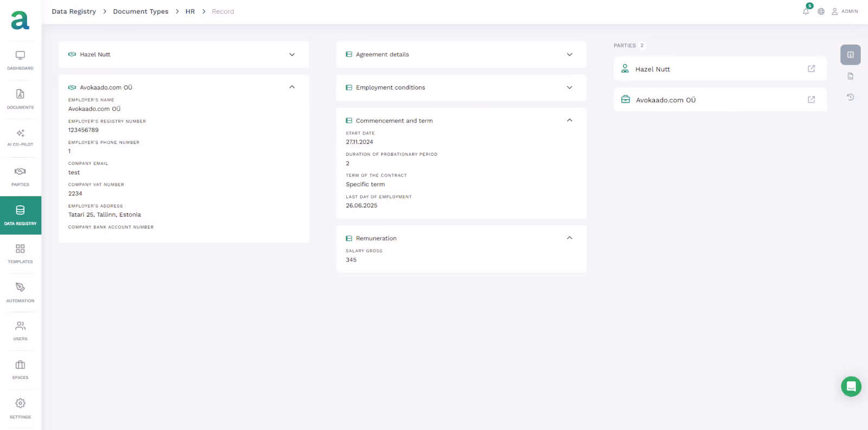
Task: Click last day of employment 26.06.2025
Action: (x=361, y=206)
